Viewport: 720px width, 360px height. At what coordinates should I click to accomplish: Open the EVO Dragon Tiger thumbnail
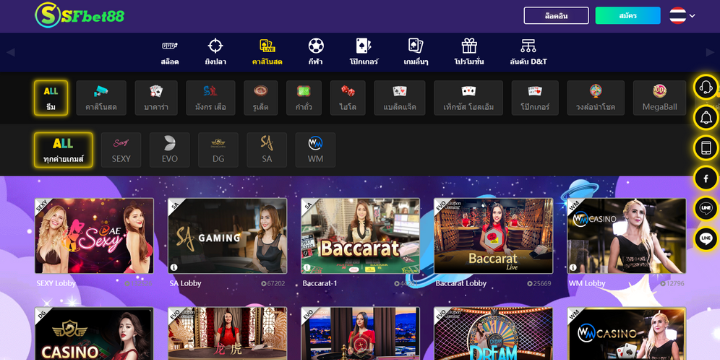pyautogui.click(x=227, y=334)
